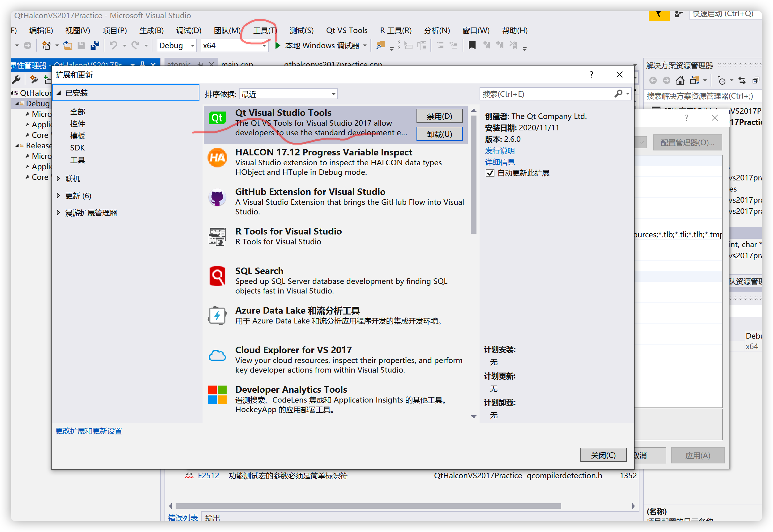
Task: Expand the 更新 (6) category
Action: (x=58, y=196)
